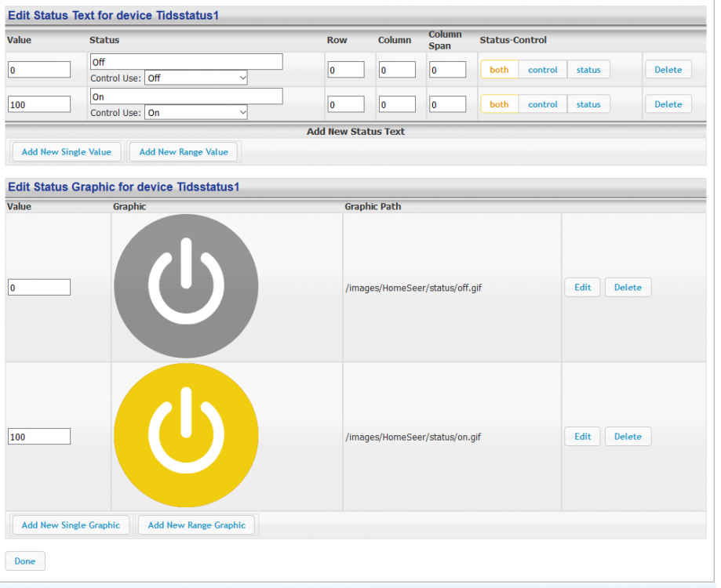Select 'status' for the On status row
Viewport: 721px width, 588px height.
tap(588, 104)
